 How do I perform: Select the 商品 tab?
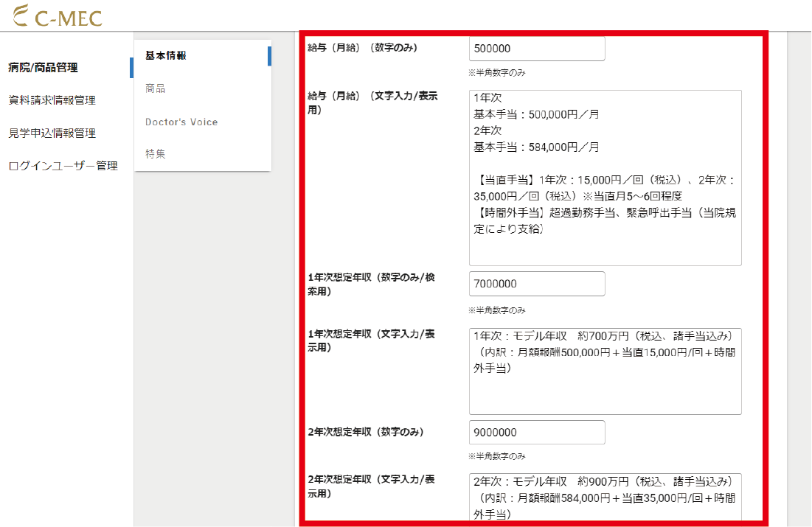(156, 88)
